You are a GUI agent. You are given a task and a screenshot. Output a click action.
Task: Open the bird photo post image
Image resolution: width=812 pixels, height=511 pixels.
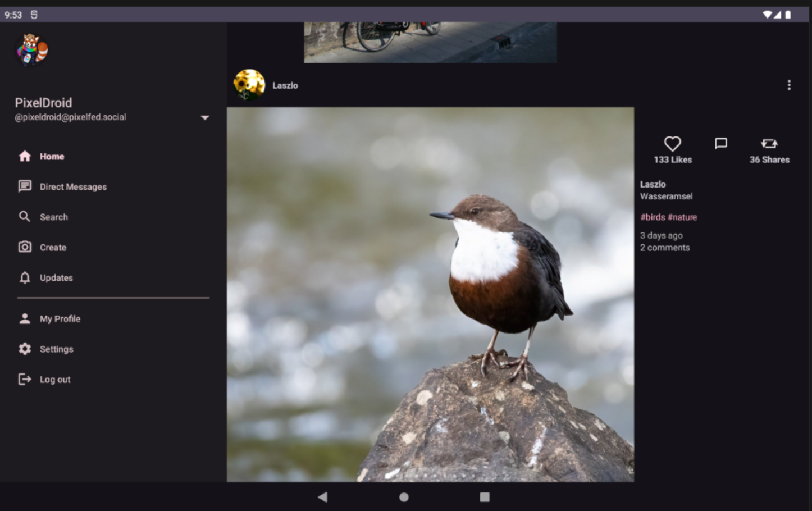coord(430,294)
